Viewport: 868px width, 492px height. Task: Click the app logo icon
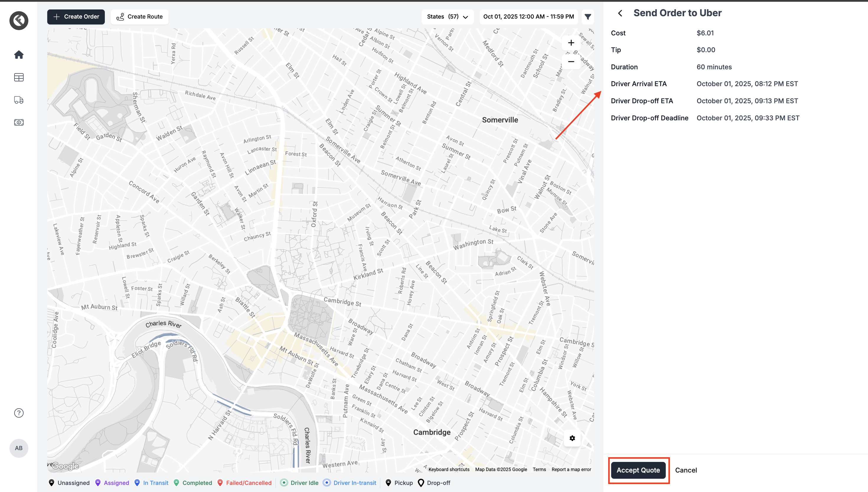pyautogui.click(x=19, y=21)
